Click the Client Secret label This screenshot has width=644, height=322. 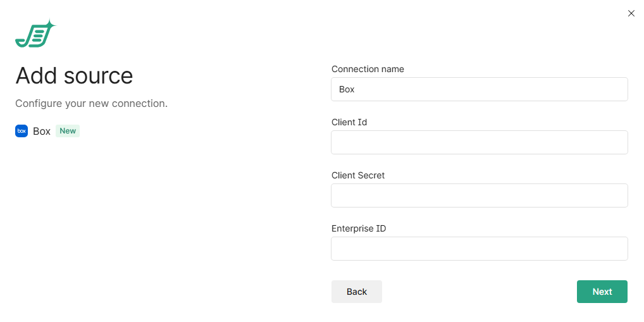[x=358, y=175]
